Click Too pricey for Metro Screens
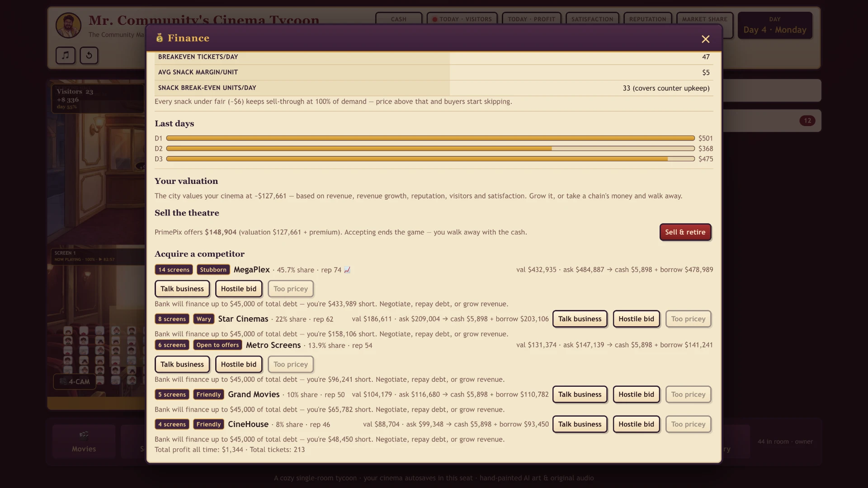Screen dimensions: 868x488 click(291, 364)
